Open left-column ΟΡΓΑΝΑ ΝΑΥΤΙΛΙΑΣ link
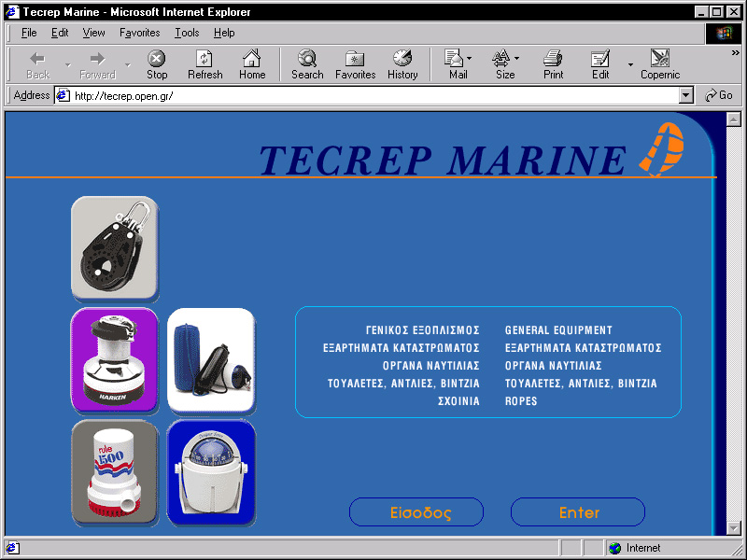 click(x=430, y=366)
